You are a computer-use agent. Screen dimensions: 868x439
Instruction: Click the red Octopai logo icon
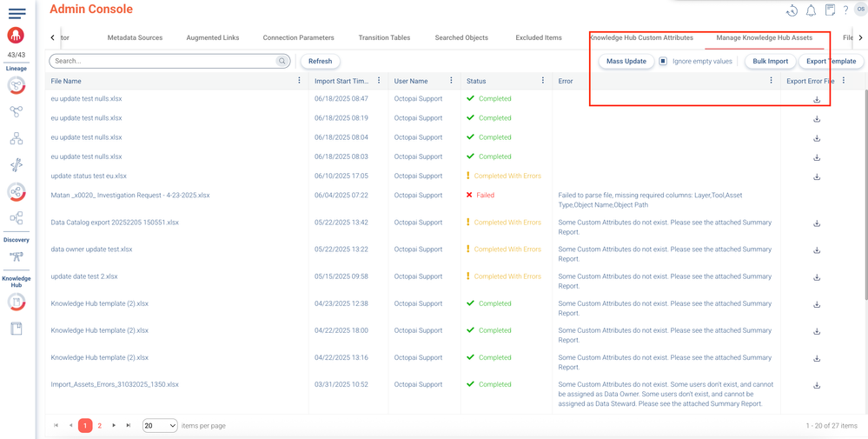(16, 36)
